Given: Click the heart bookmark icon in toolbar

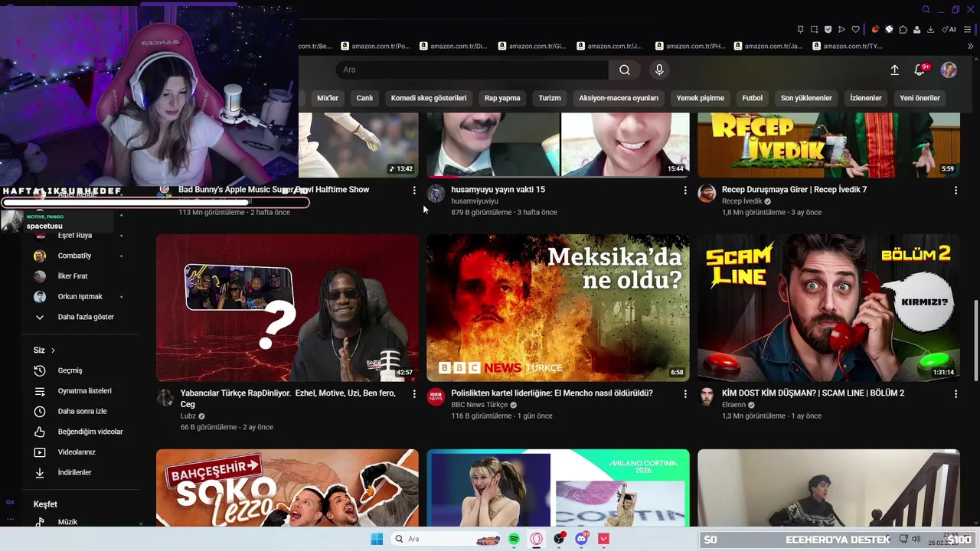Looking at the screenshot, I should [x=855, y=29].
